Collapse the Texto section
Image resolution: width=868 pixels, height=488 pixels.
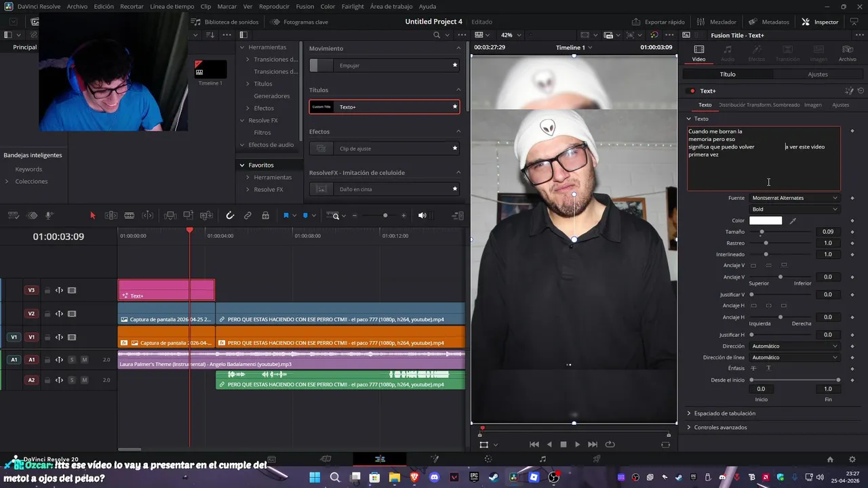pos(688,119)
